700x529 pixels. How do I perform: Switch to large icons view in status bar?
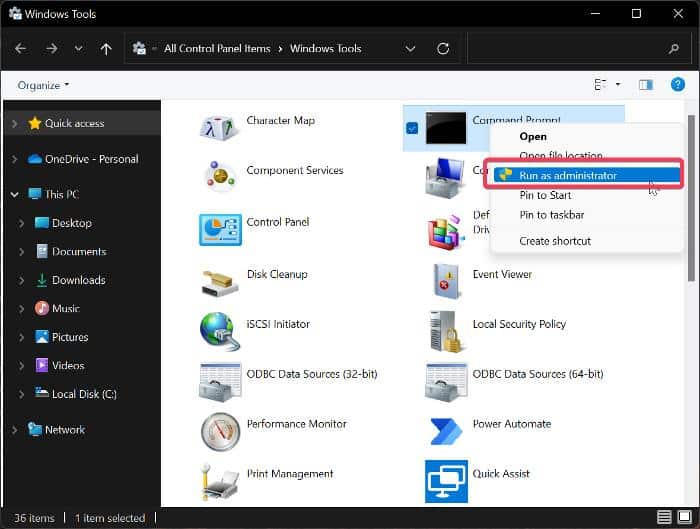(x=684, y=518)
